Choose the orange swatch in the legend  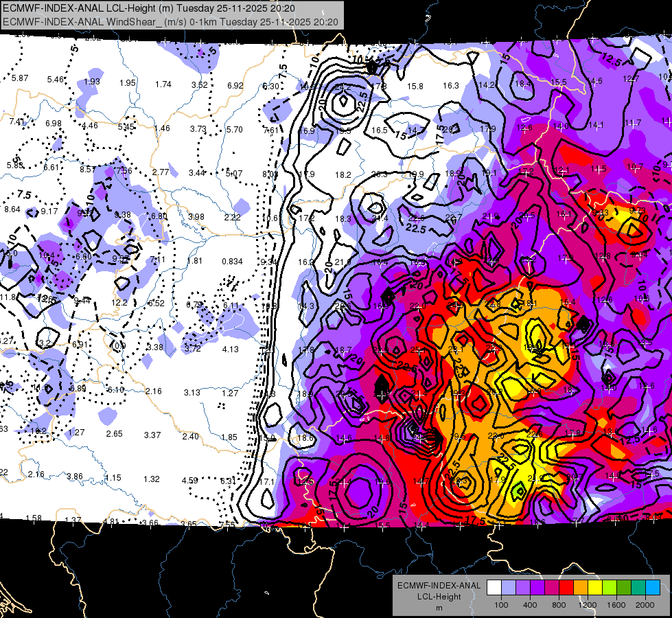[581, 587]
